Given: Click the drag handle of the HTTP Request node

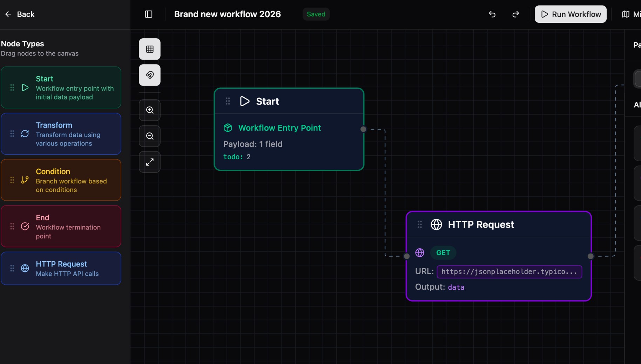Looking at the screenshot, I should [419, 224].
